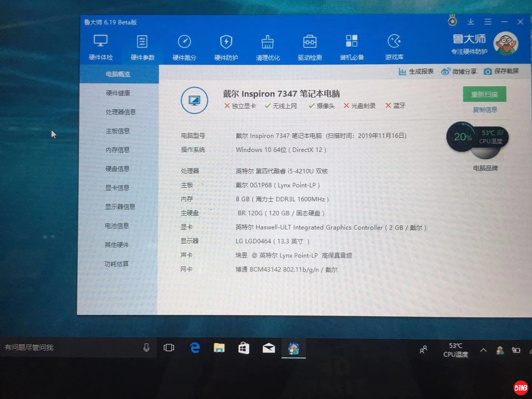Click the 20% CPU usage gauge widget
The height and width of the screenshot is (399, 532).
click(x=463, y=137)
